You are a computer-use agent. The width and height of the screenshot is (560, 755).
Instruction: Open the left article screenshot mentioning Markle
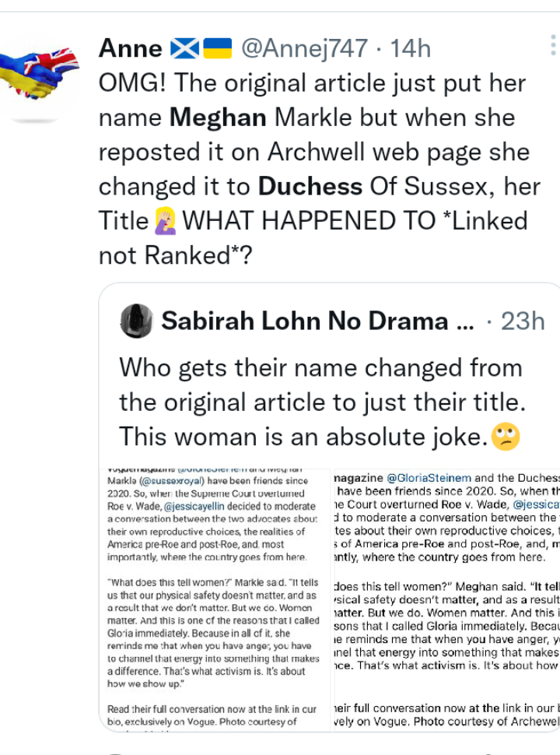point(215,599)
